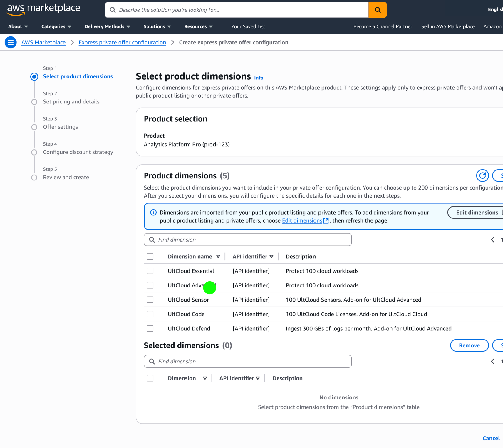This screenshot has width=503, height=448.
Task: Sort Selected dimensions by Dimension column
Action: (x=205, y=378)
